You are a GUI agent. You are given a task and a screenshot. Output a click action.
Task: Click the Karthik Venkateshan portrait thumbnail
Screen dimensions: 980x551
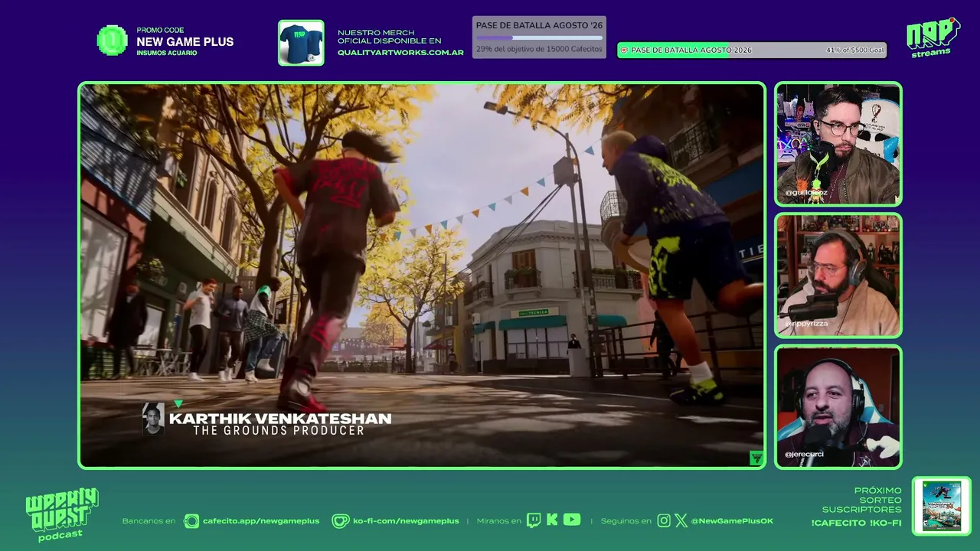click(153, 419)
